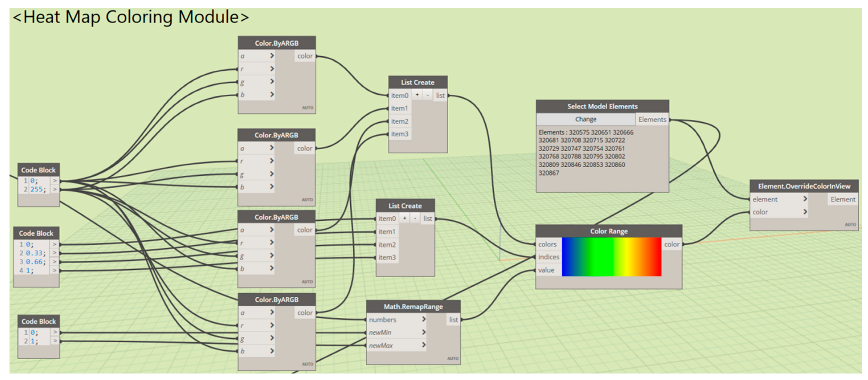Viewport: 868px width, 380px height.
Task: Expand chevron next to newMax in Math.RemapRange
Action: click(424, 345)
